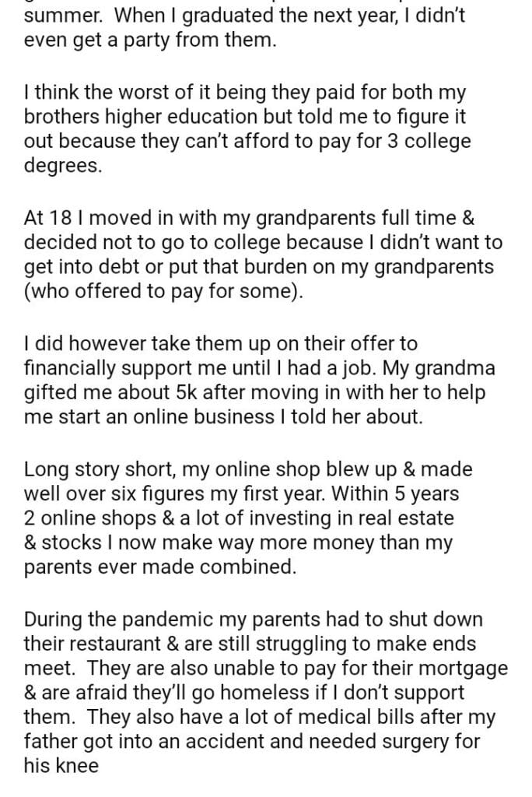
Task: Click the paragraph starting "At 18 I moved in"
Action: 264,255
